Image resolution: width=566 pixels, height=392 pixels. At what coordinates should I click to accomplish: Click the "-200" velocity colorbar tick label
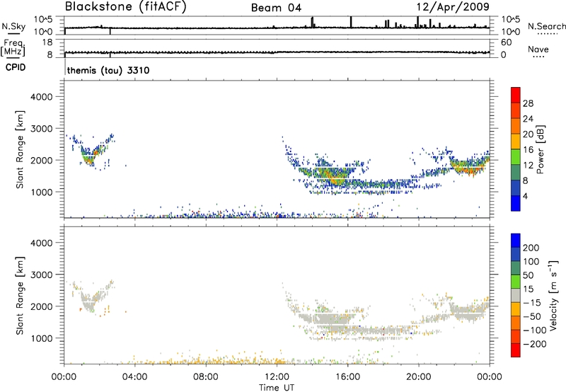[x=535, y=344]
